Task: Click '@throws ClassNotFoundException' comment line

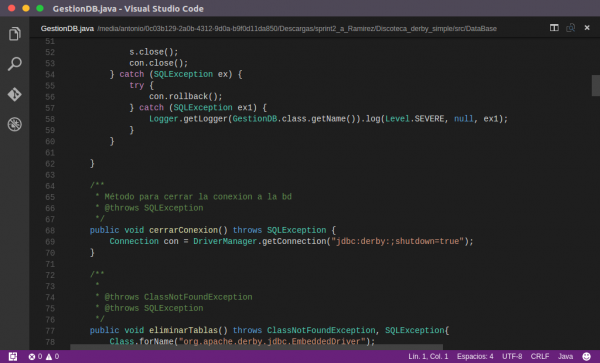Action: click(x=178, y=297)
